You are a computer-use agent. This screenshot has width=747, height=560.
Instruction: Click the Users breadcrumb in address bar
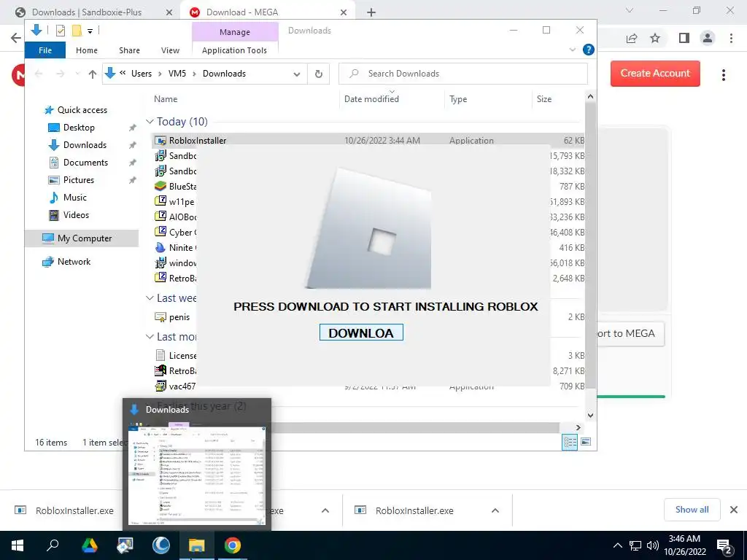[142, 74]
